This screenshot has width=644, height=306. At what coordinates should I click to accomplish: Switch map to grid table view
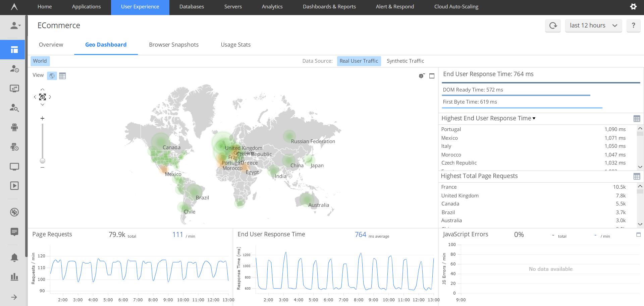[62, 76]
